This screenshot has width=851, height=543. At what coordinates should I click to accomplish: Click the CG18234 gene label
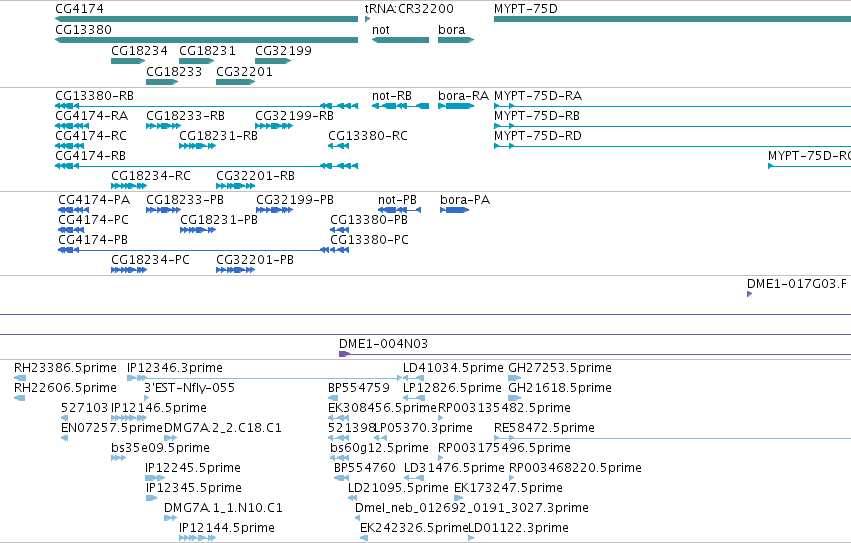[139, 51]
